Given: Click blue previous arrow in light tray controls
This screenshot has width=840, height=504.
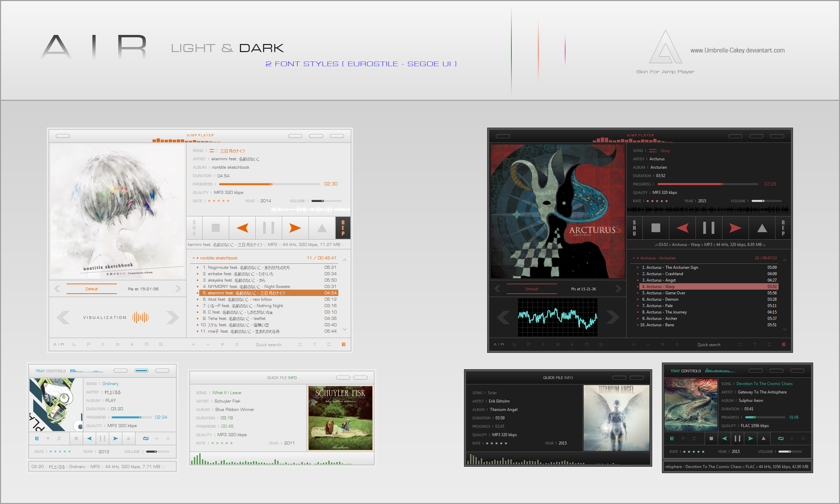Looking at the screenshot, I should click(x=89, y=438).
